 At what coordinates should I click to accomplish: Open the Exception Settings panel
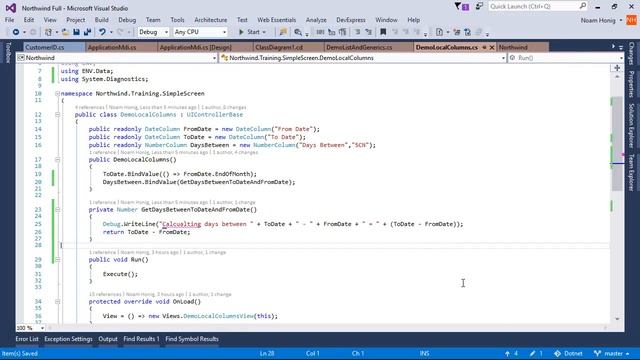tap(68, 339)
